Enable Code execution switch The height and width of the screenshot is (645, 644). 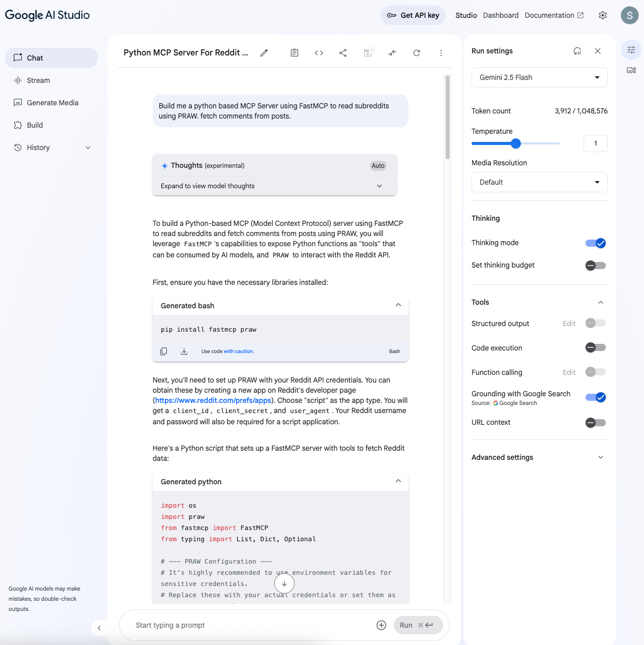[596, 347]
